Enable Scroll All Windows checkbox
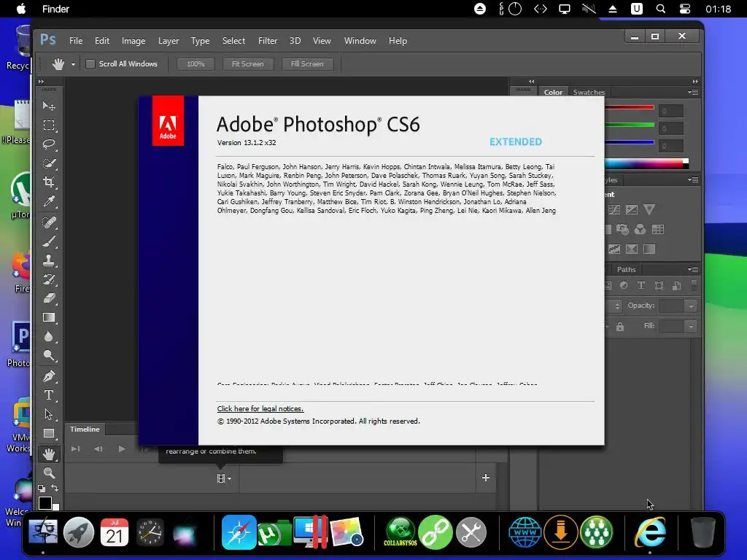 [90, 64]
